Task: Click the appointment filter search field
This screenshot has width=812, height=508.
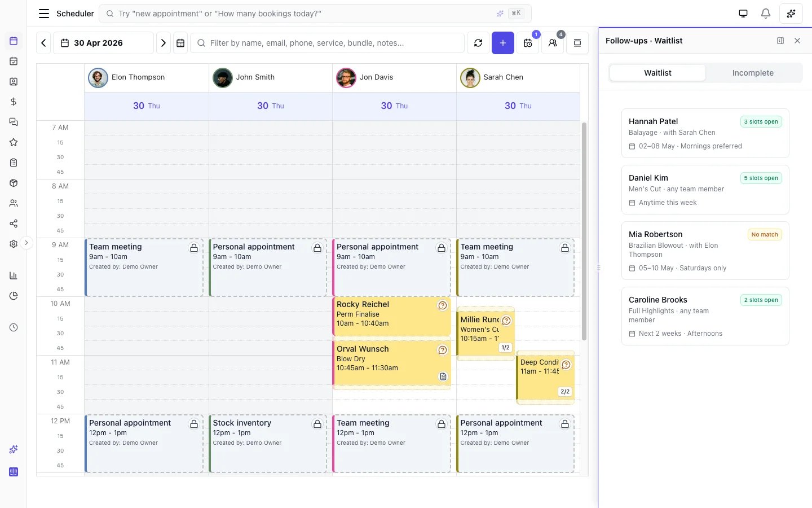Action: coord(328,43)
